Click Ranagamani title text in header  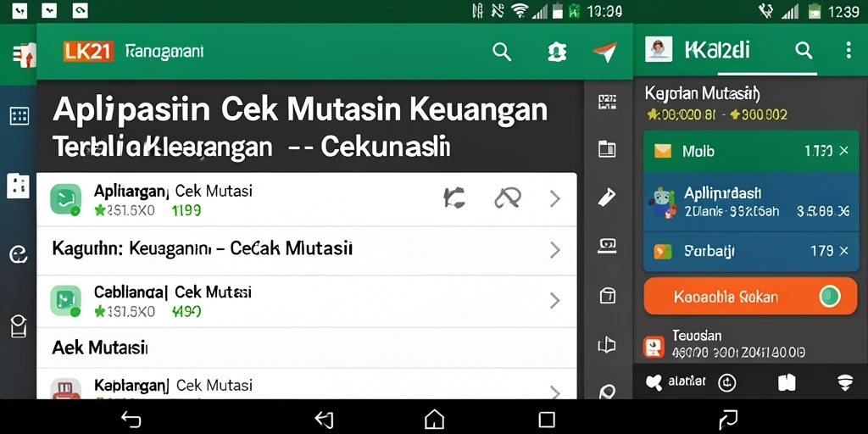[x=164, y=52]
